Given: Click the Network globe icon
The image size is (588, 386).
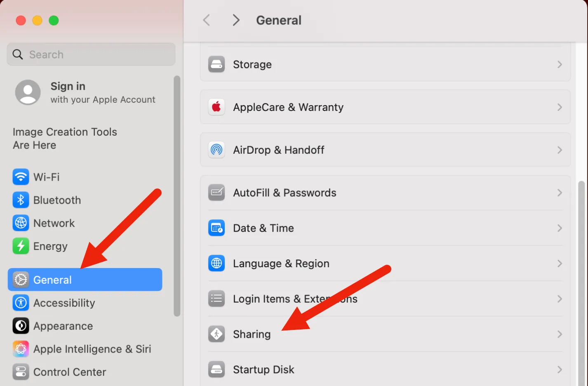Looking at the screenshot, I should coord(21,223).
